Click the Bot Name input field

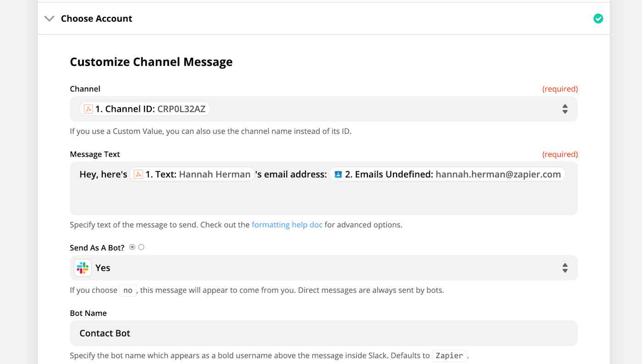click(x=324, y=333)
